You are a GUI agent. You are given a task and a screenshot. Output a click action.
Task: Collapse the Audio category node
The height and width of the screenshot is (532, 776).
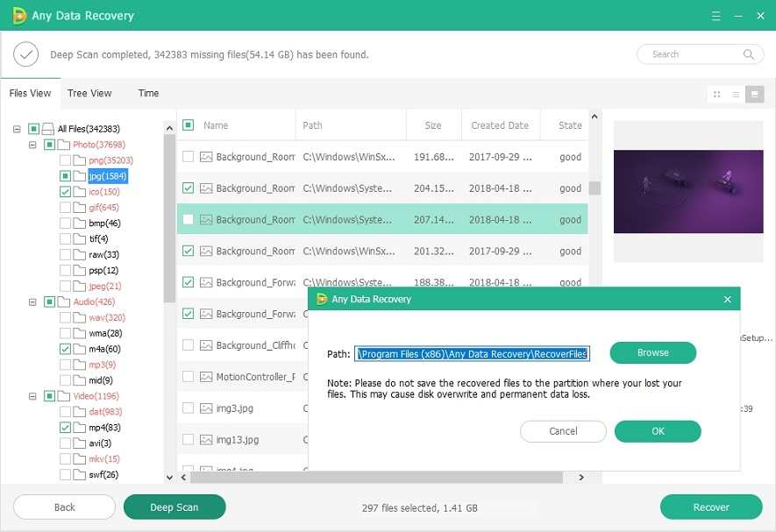pyautogui.click(x=32, y=301)
